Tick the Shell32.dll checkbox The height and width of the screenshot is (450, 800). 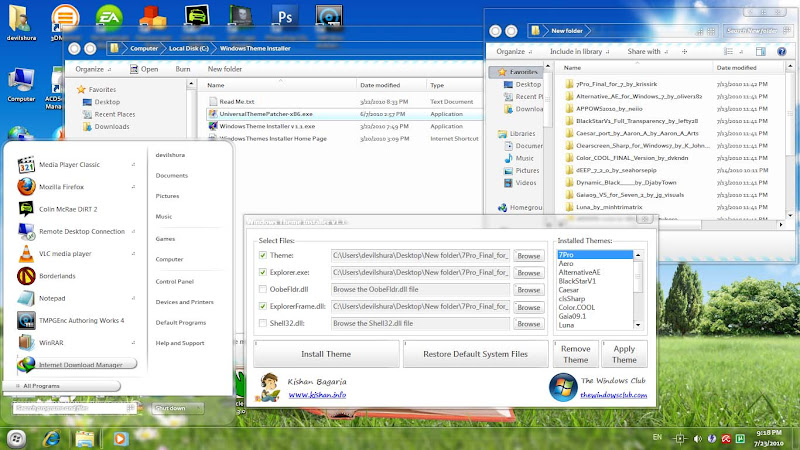point(262,324)
